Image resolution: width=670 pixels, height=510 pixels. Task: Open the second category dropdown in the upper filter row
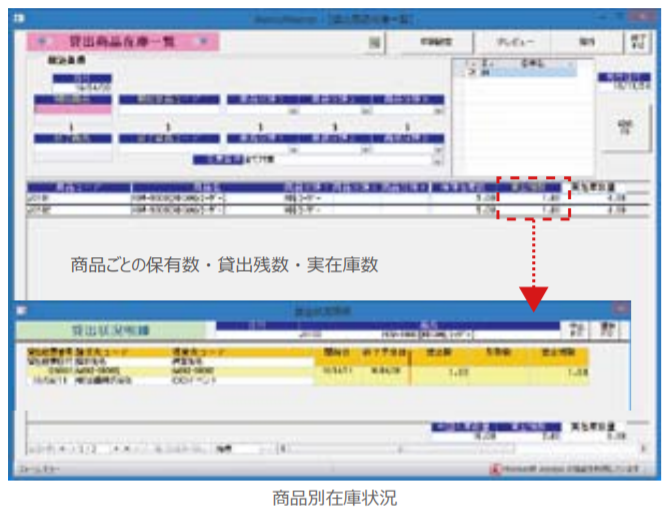(x=367, y=111)
